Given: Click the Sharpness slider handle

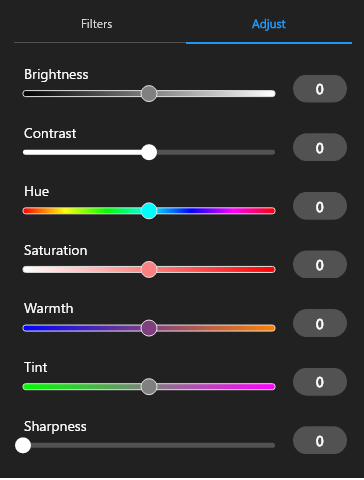Looking at the screenshot, I should 23,445.
